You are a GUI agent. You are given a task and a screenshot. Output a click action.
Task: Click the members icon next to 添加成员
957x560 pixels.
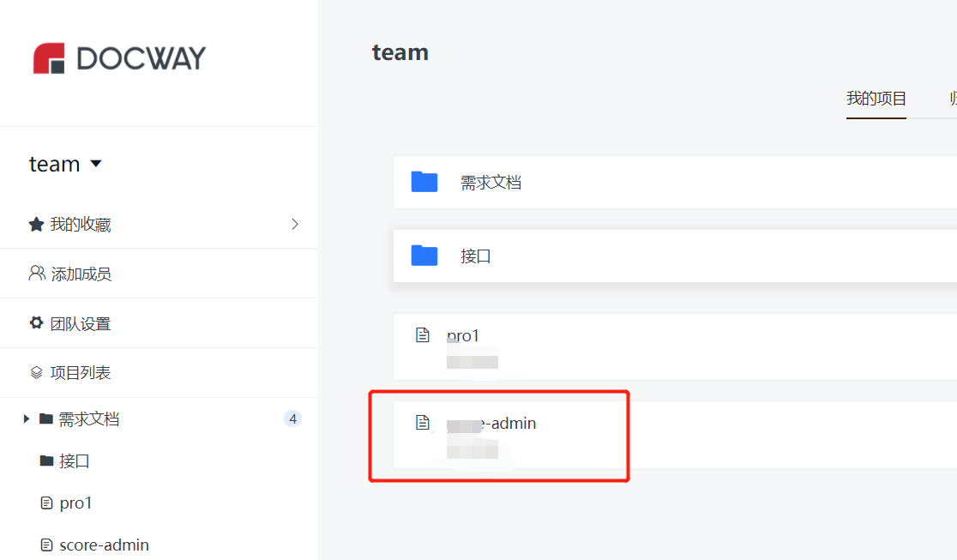pyautogui.click(x=35, y=273)
